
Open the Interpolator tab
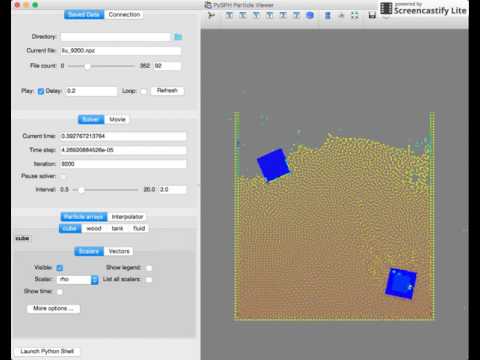click(x=127, y=217)
